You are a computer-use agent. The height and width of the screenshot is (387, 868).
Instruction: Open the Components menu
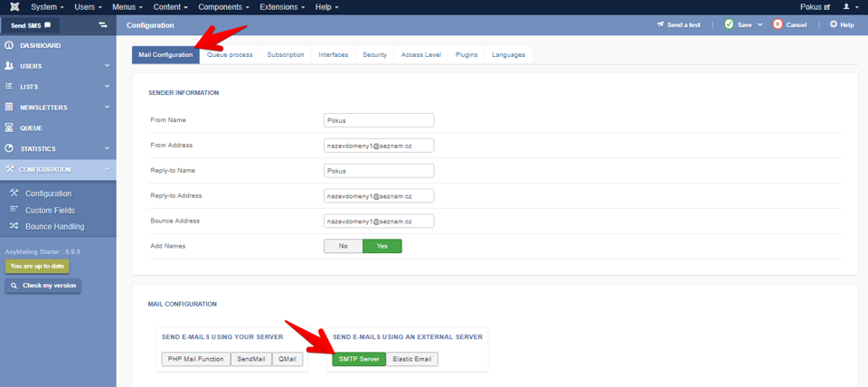224,7
